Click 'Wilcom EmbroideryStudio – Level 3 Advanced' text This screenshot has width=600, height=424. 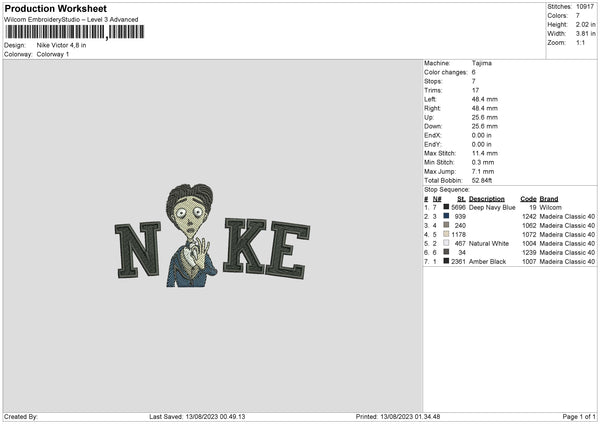[71, 20]
